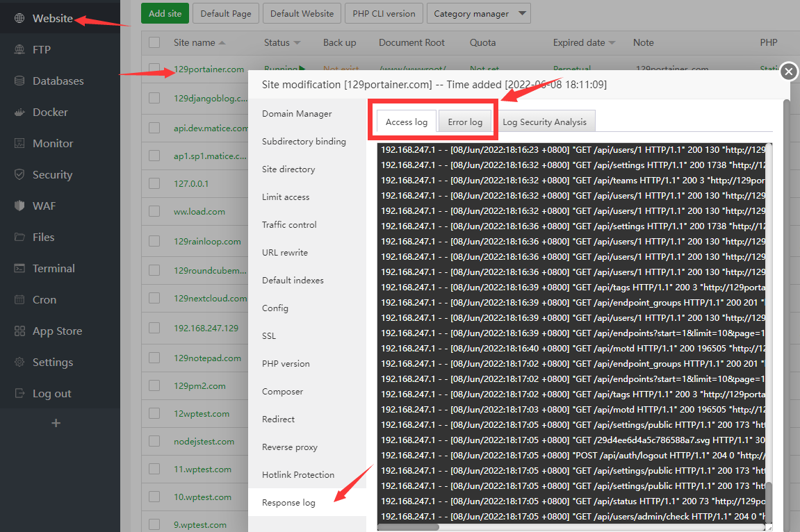Image resolution: width=800 pixels, height=532 pixels.
Task: Close the site modification dialog
Action: tap(788, 72)
